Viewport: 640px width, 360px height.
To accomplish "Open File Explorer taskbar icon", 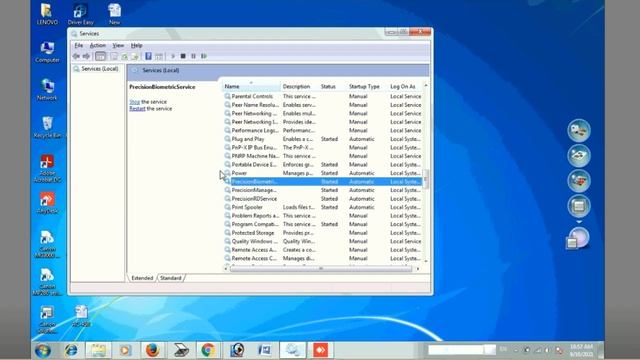I will (x=98, y=350).
